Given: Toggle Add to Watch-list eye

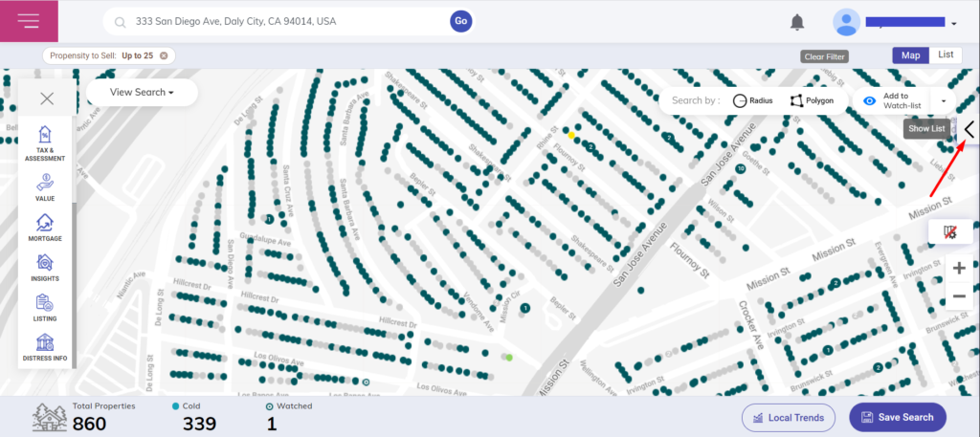Looking at the screenshot, I should pyautogui.click(x=869, y=100).
